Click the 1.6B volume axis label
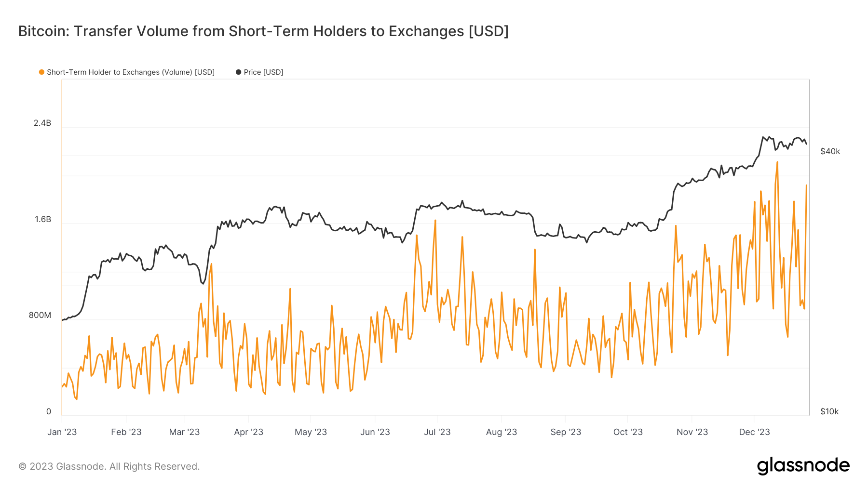Screen dimensions: 868x488 click(x=42, y=220)
